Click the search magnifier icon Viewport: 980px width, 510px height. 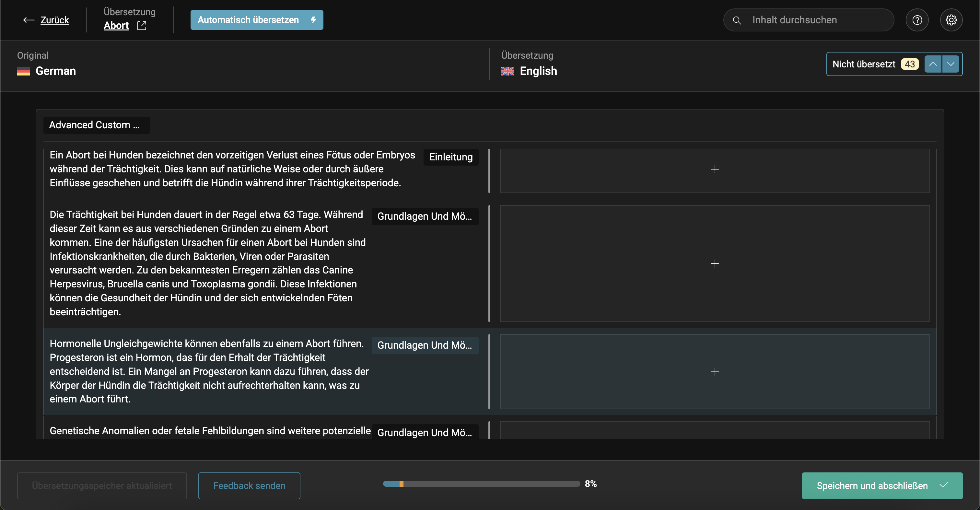point(737,20)
